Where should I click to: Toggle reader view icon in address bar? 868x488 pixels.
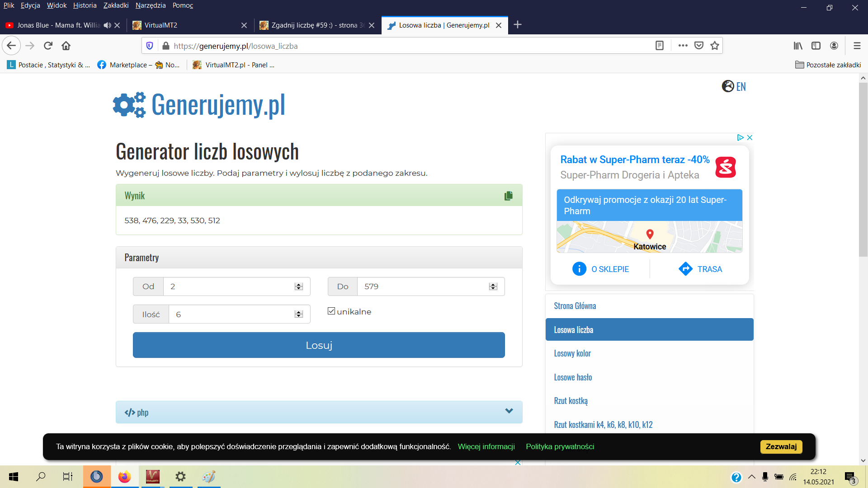pos(660,46)
